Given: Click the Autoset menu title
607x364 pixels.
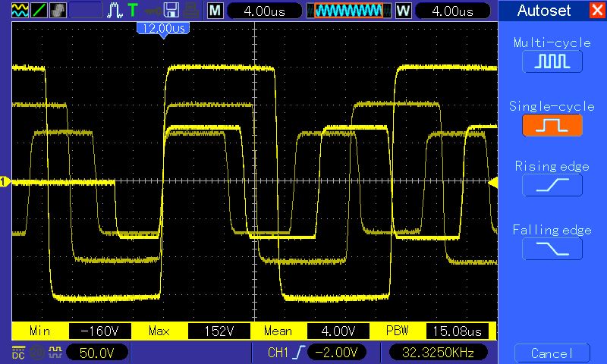Looking at the screenshot, I should (543, 11).
